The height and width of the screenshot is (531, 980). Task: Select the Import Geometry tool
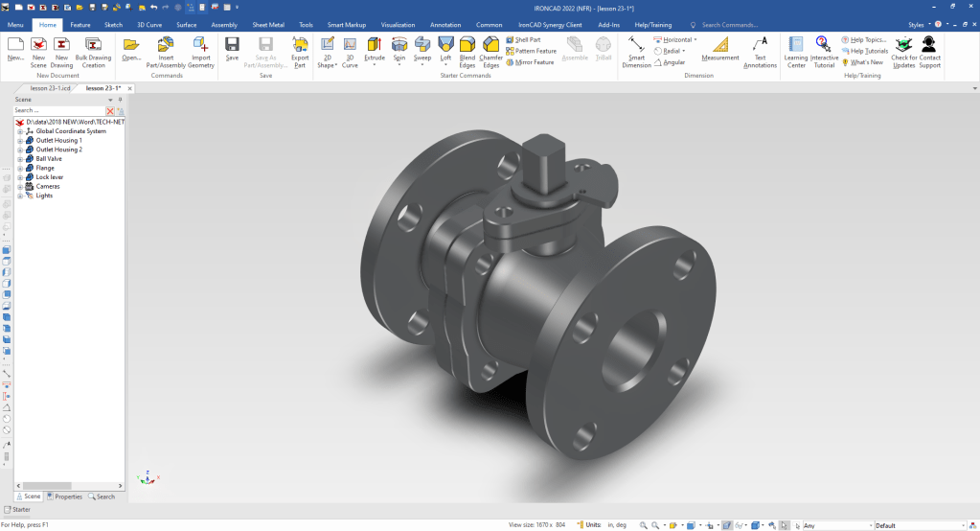200,44
